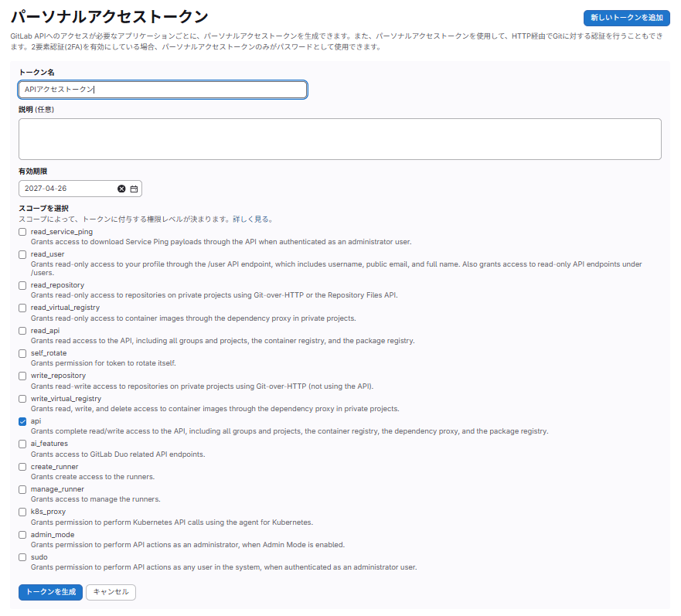Enable the read_repository scope
This screenshot has width=681, height=616.
pyautogui.click(x=22, y=284)
